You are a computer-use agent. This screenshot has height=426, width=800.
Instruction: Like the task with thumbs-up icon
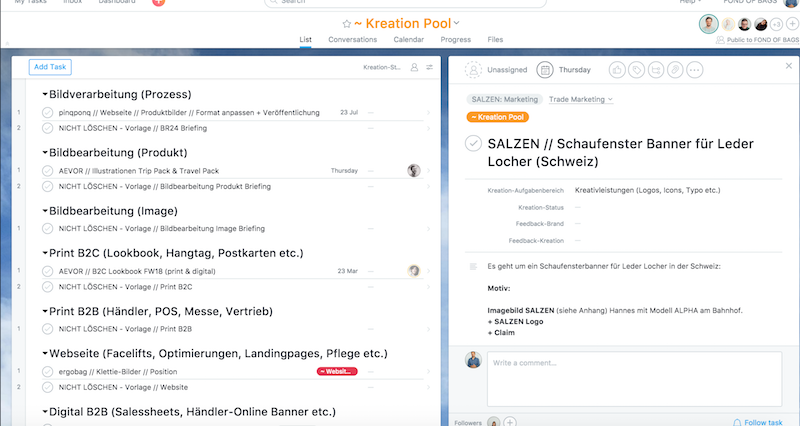[x=617, y=70]
